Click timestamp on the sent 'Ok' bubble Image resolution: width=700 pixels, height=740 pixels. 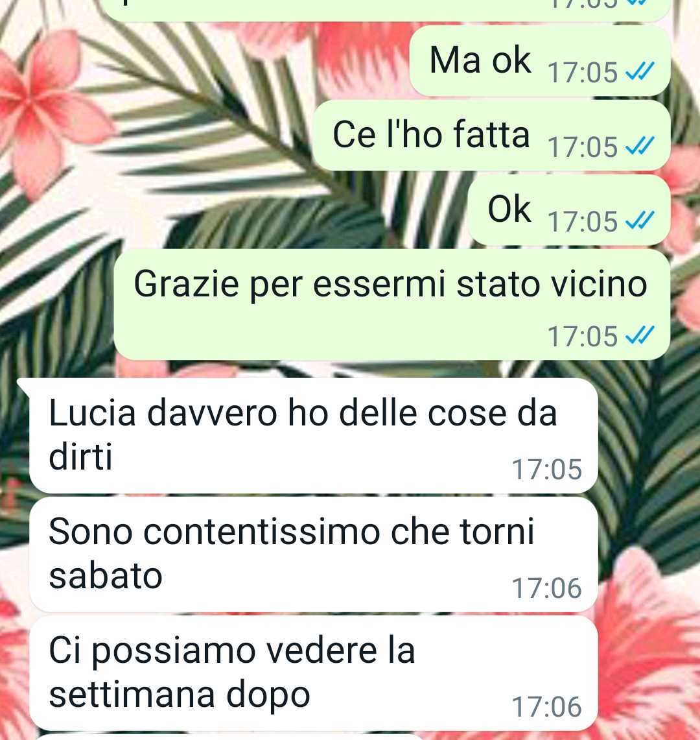(x=583, y=221)
